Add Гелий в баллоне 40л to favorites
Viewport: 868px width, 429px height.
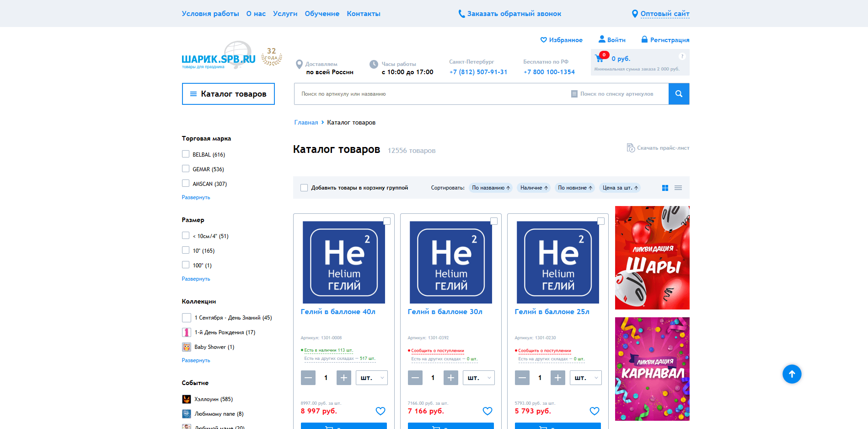point(380,411)
